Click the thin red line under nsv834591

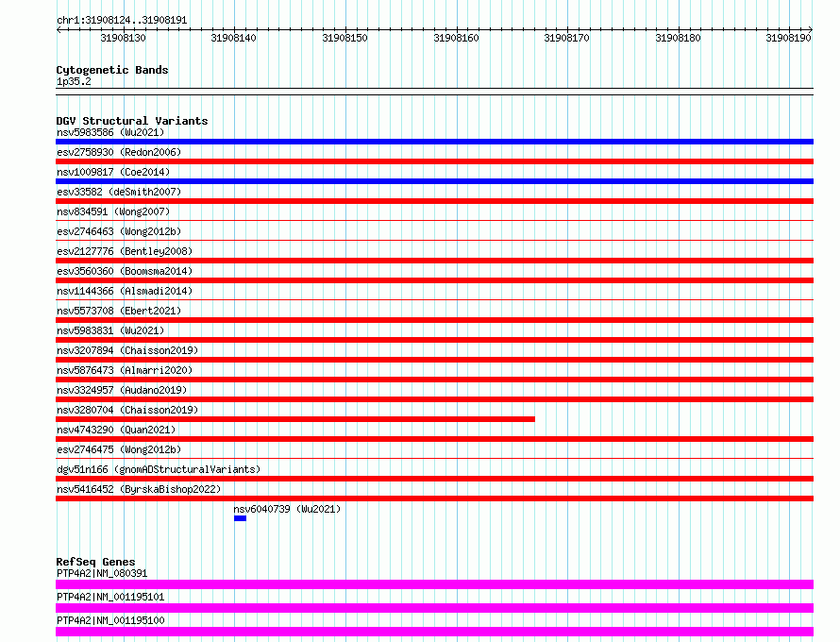(434, 220)
